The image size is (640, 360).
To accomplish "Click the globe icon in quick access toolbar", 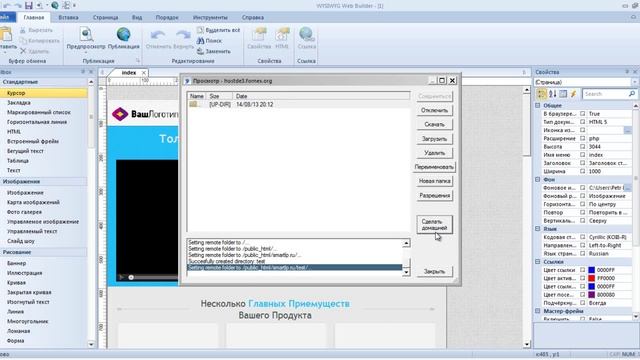I will pos(55,5).
